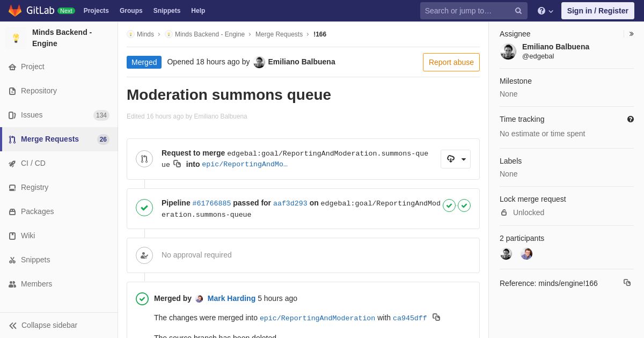Click the !166 breadcrumb
644x338 pixels.
(320, 34)
